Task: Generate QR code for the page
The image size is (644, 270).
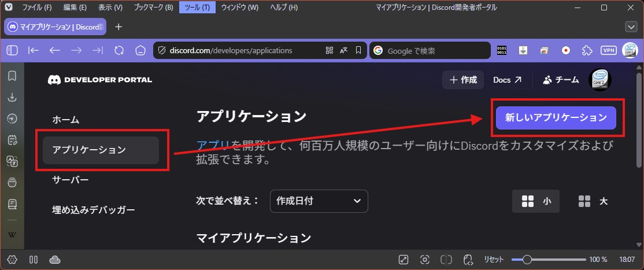Action: 330,50
